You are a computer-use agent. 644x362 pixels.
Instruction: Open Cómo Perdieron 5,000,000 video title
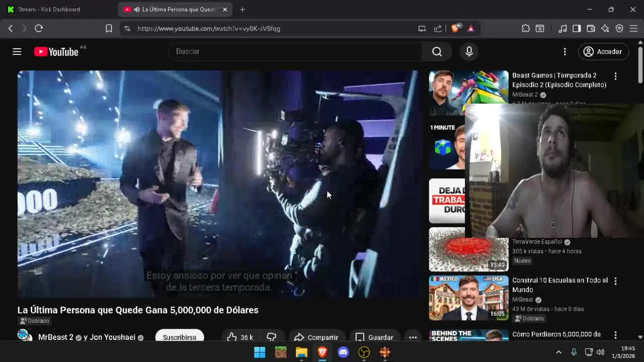point(556,334)
